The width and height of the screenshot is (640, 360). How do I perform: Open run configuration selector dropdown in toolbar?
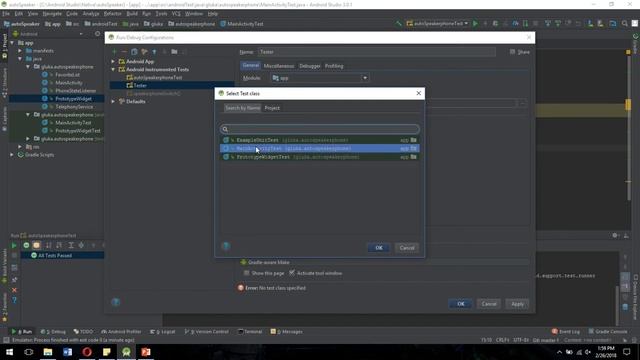click(x=437, y=24)
